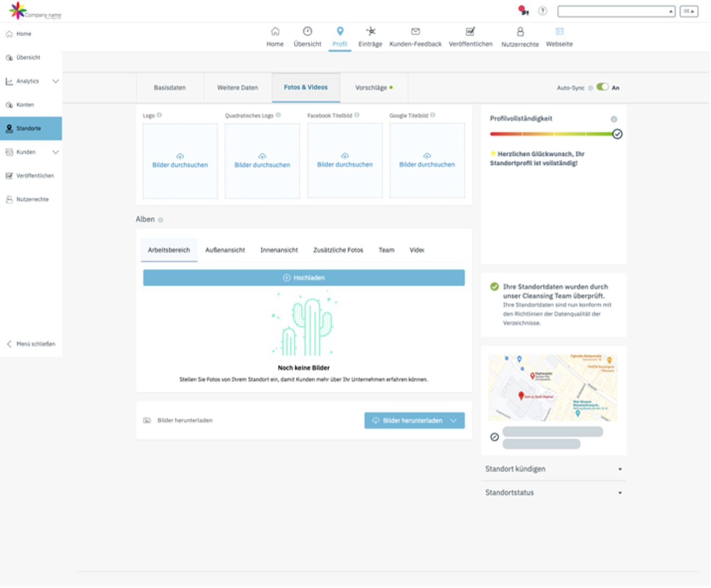Click the help question mark icon
This screenshot has width=711, height=588.
[544, 11]
